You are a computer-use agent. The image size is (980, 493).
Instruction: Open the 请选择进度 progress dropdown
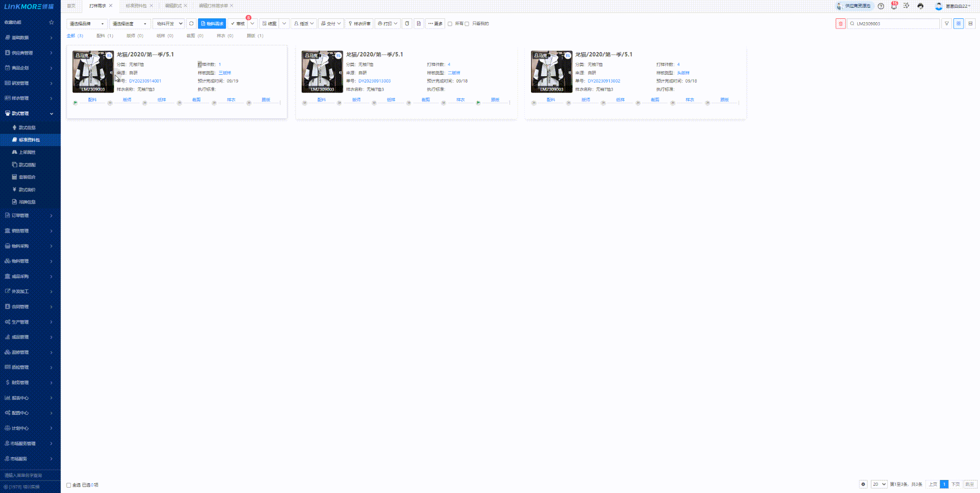[x=130, y=24]
